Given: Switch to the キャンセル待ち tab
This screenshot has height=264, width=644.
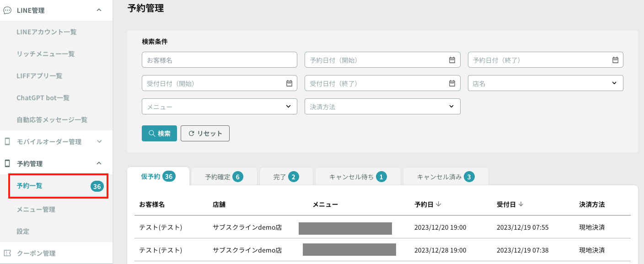Looking at the screenshot, I should pyautogui.click(x=358, y=177).
